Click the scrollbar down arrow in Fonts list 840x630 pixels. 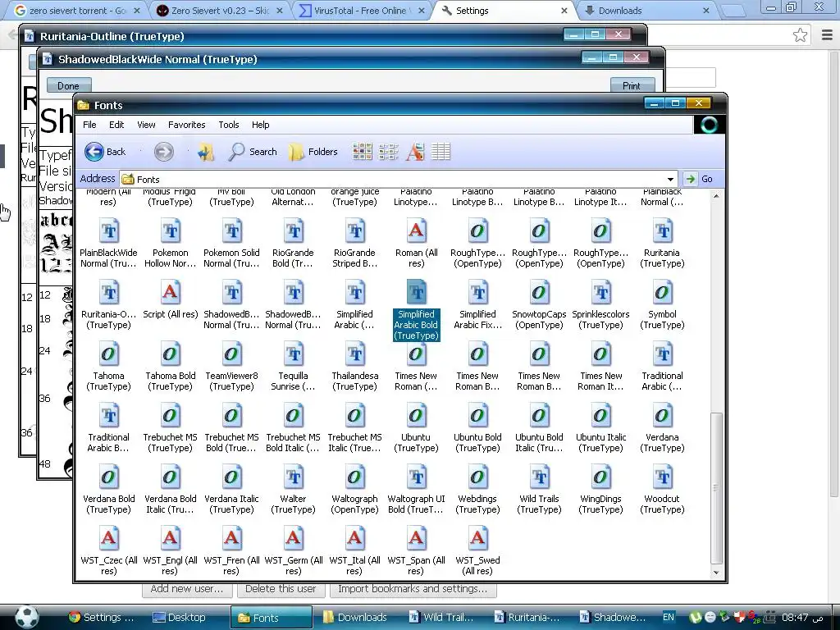pyautogui.click(x=716, y=573)
